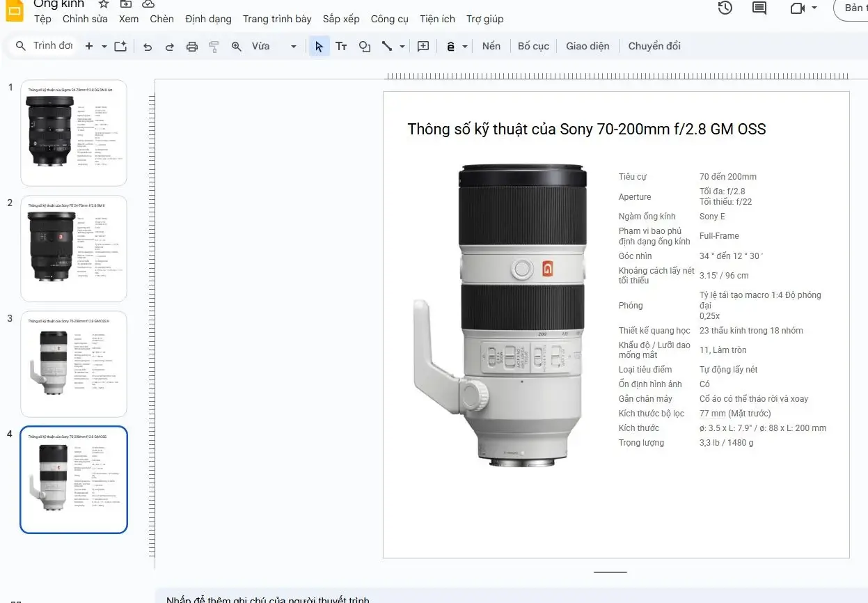Star the presentation title
The image size is (868, 603).
[104, 4]
